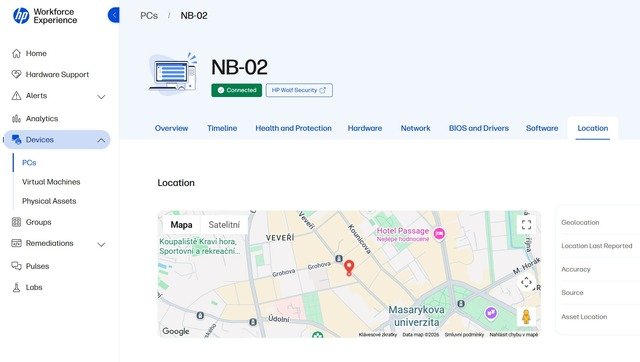Image resolution: width=640 pixels, height=362 pixels.
Task: Open HP Wolf Security link button
Action: [299, 90]
